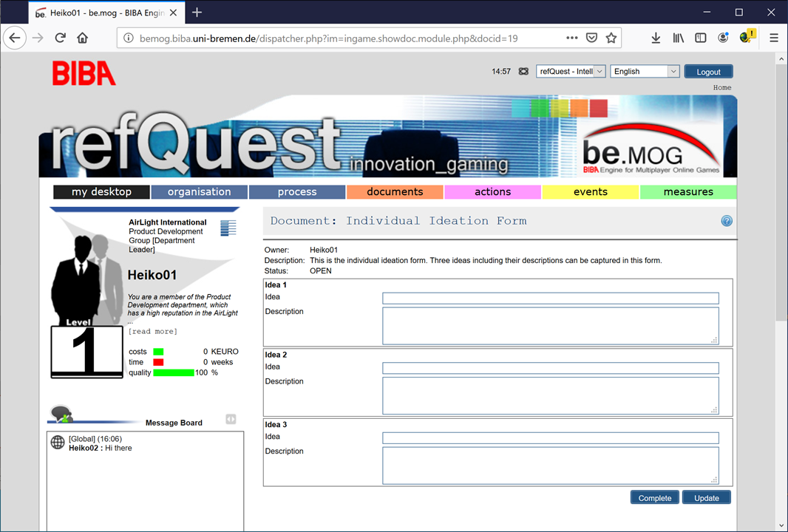Image resolution: width=788 pixels, height=532 pixels.
Task: Click the Idea 1 idea text field
Action: pyautogui.click(x=551, y=299)
